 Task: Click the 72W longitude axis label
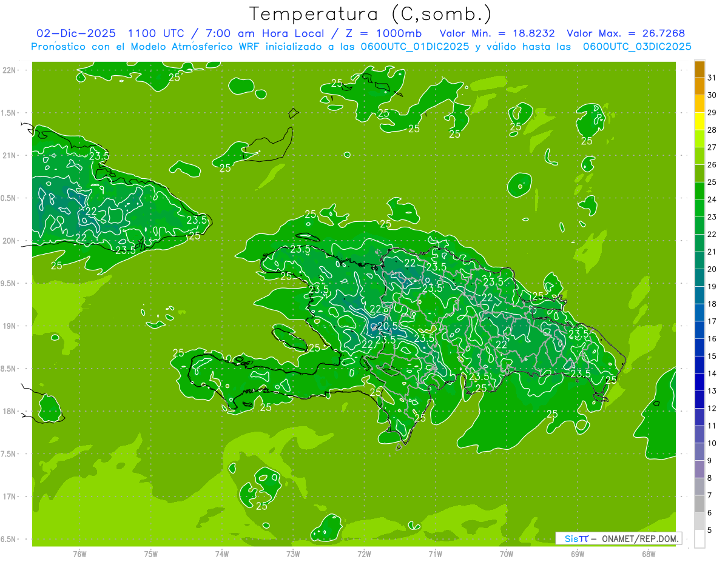pyautogui.click(x=364, y=554)
